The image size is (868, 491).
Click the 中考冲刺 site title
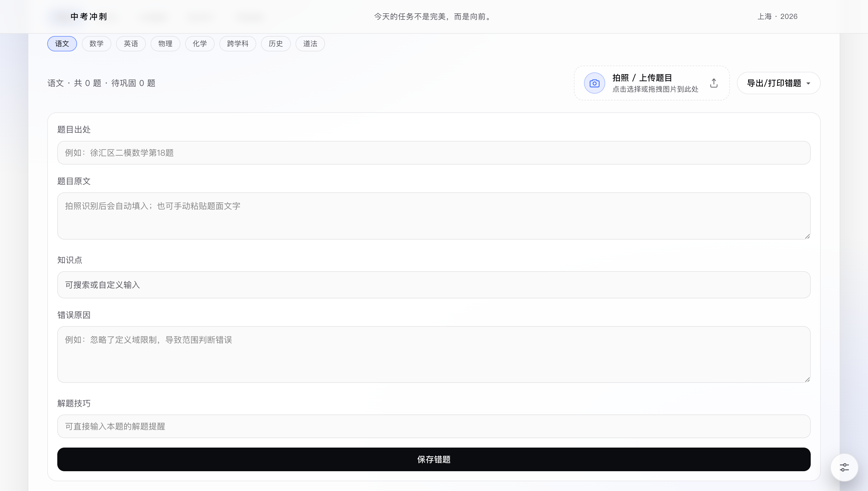89,17
